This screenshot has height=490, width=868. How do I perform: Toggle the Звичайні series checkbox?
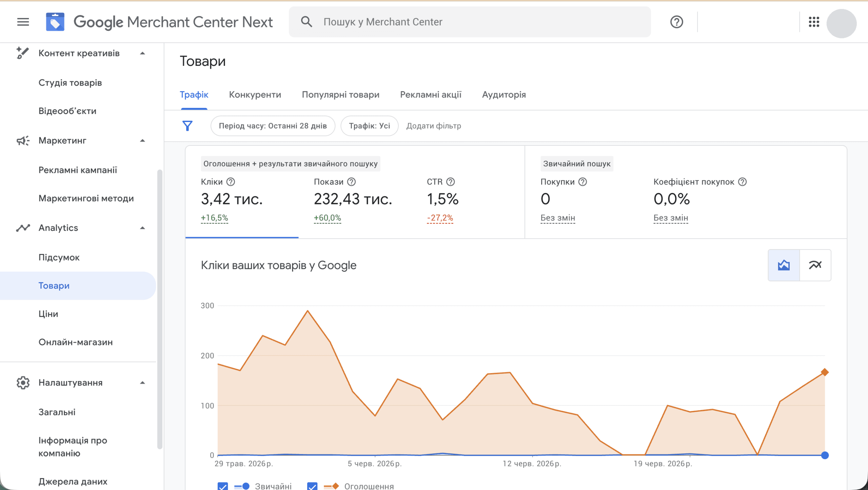(x=223, y=486)
